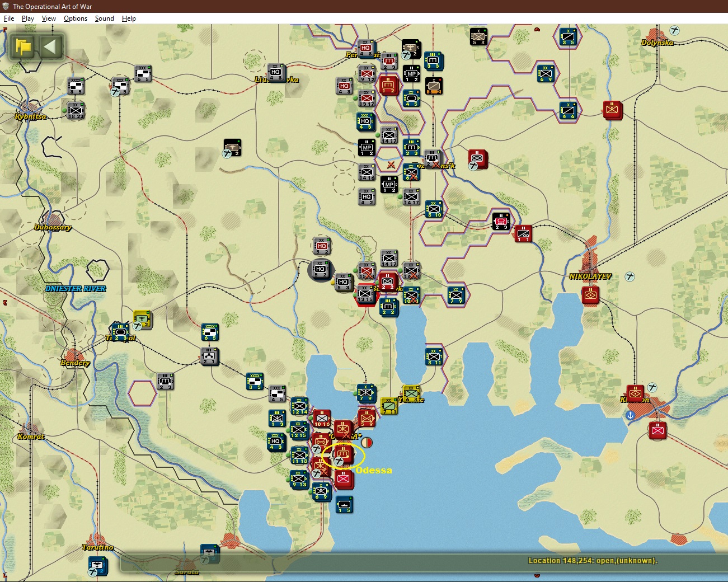Select the blue naval unit 1-5
The image size is (728, 582).
[344, 505]
